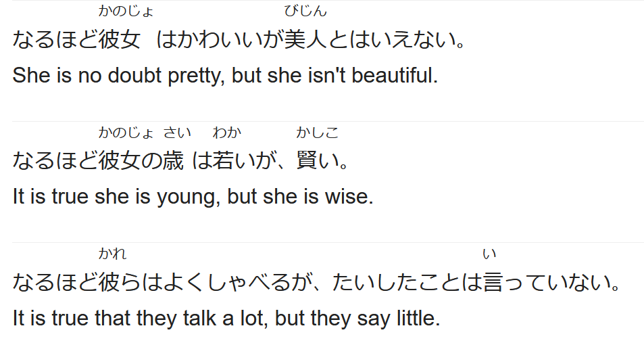Select translation 'It is true she is young'
This screenshot has width=644, height=345.
click(x=114, y=197)
